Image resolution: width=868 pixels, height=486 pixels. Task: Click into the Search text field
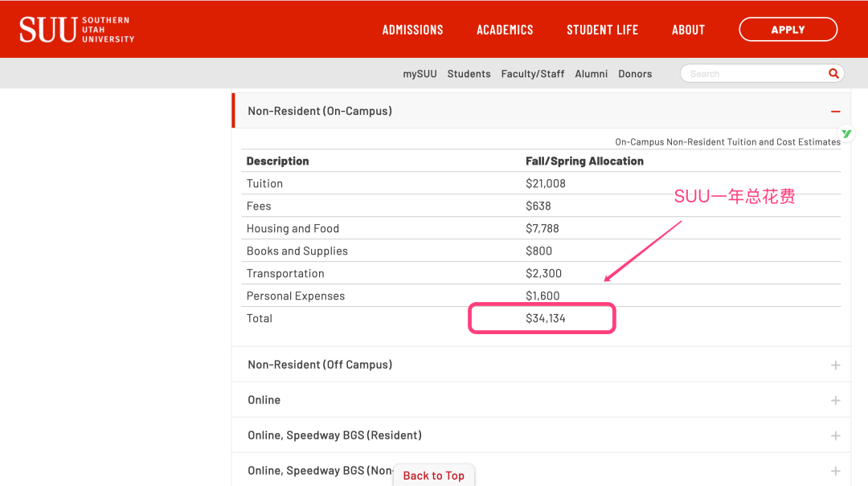[x=751, y=74]
